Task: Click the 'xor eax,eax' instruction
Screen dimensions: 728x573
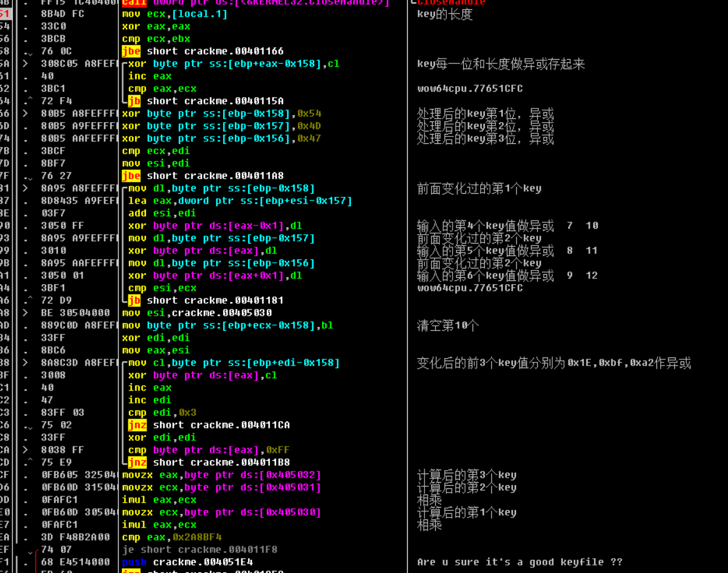Action: tap(156, 26)
